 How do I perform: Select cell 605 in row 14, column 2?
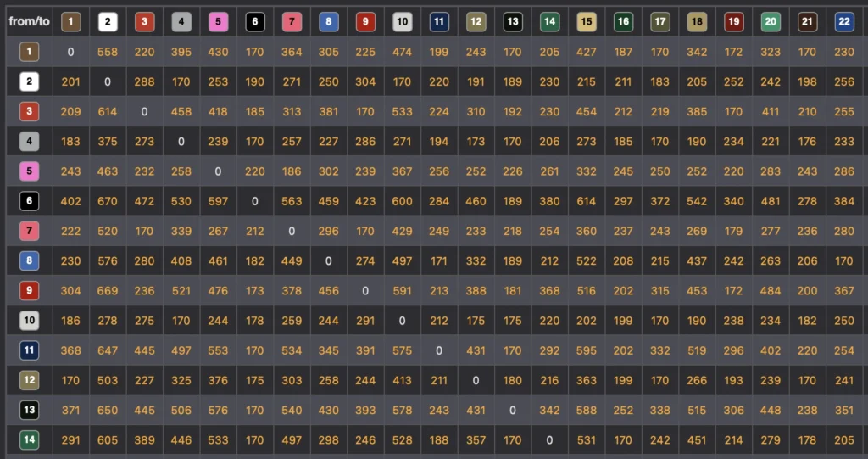point(108,440)
